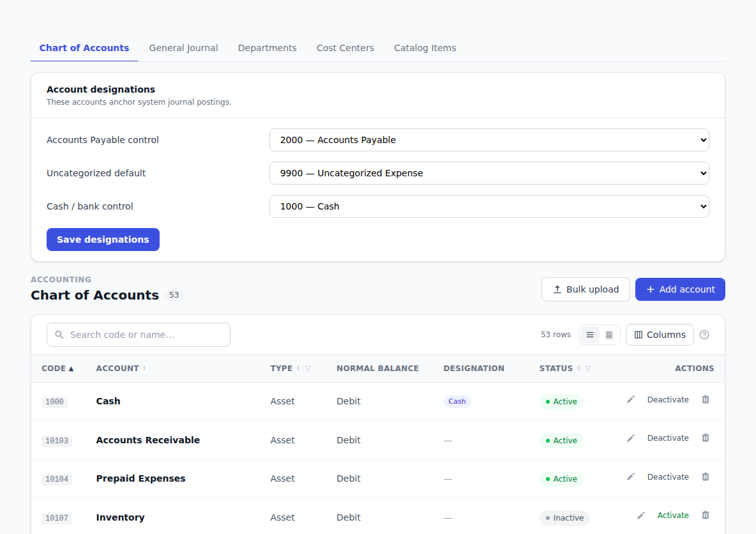Edit the Prepaid Expenses account
Viewport: 756px width, 534px height.
tap(631, 477)
